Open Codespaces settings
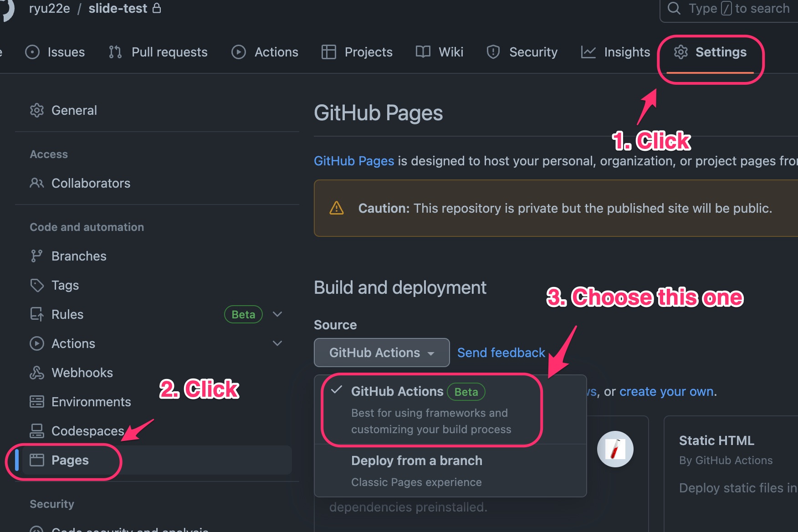Viewport: 798px width, 532px height. tap(157, 431)
